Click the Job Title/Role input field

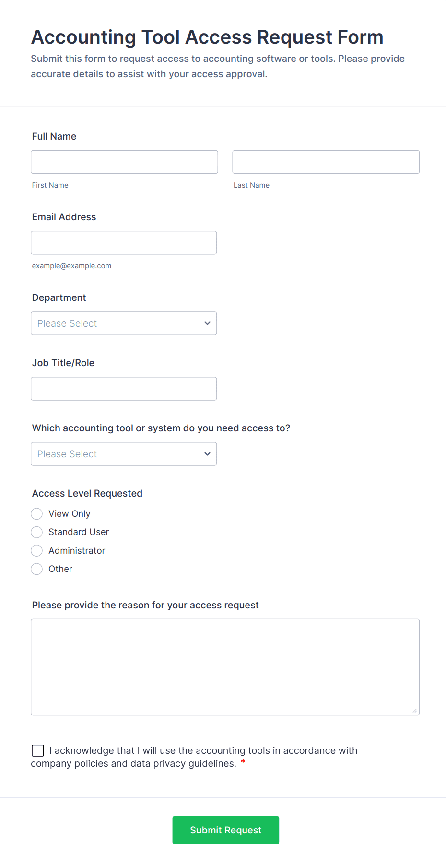pyautogui.click(x=124, y=389)
